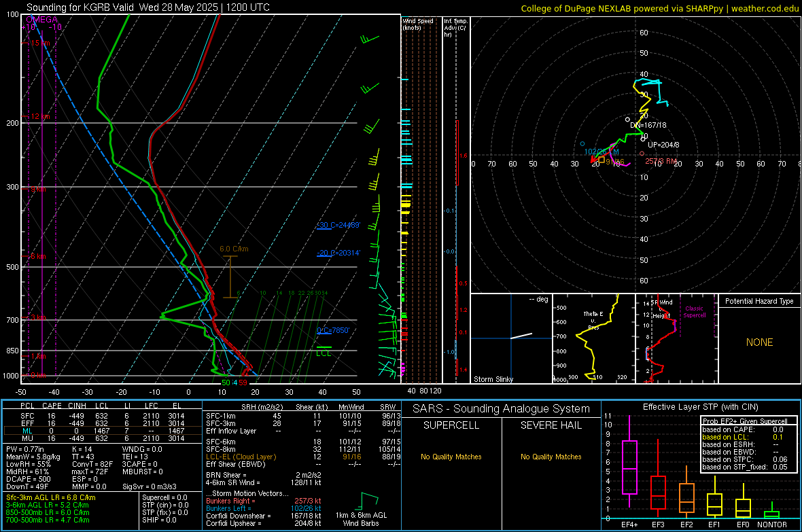This screenshot has height=532, width=802.
Task: Click the Potential Hazard Type header
Action: pos(759,301)
